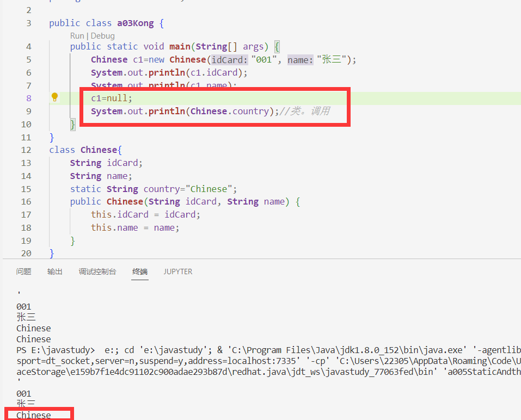Click the name: inlay hint on line 5

300,60
